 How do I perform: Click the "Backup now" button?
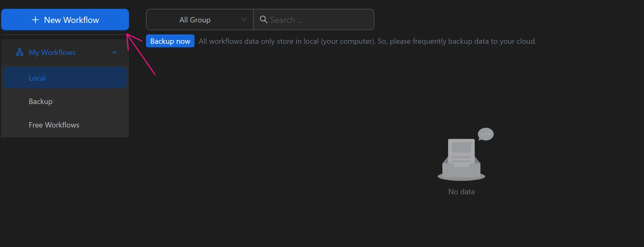coord(170,41)
